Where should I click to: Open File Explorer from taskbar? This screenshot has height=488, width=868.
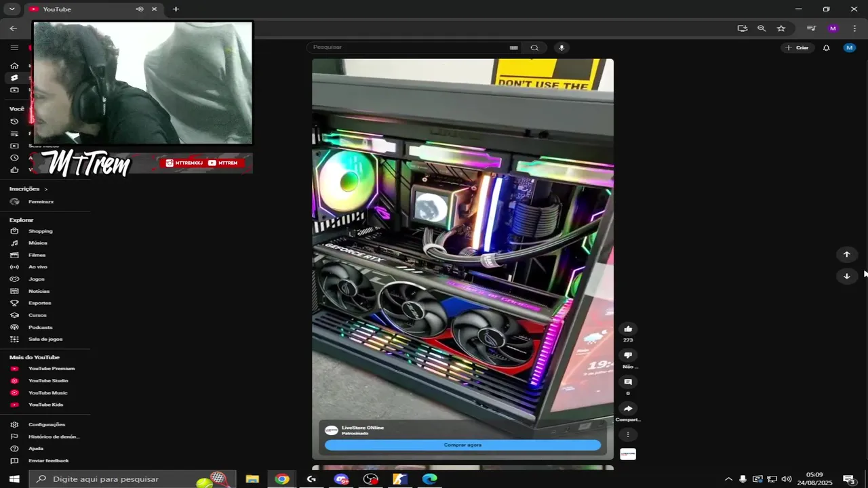[x=252, y=479]
